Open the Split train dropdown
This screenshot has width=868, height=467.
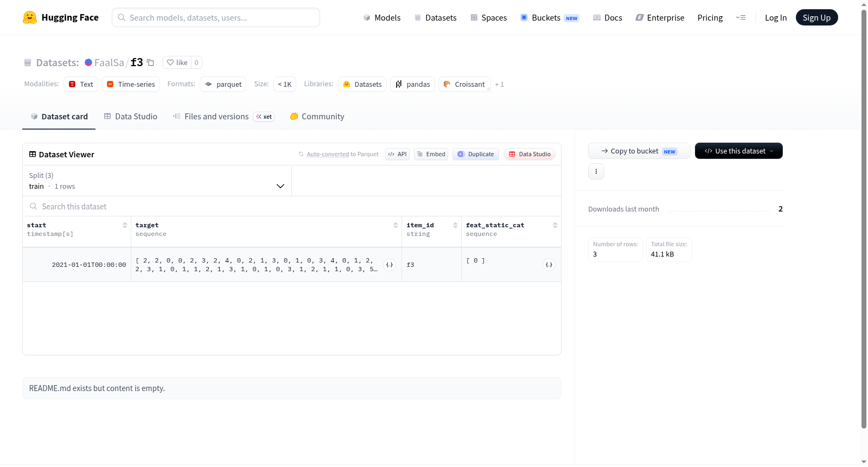[x=157, y=181]
